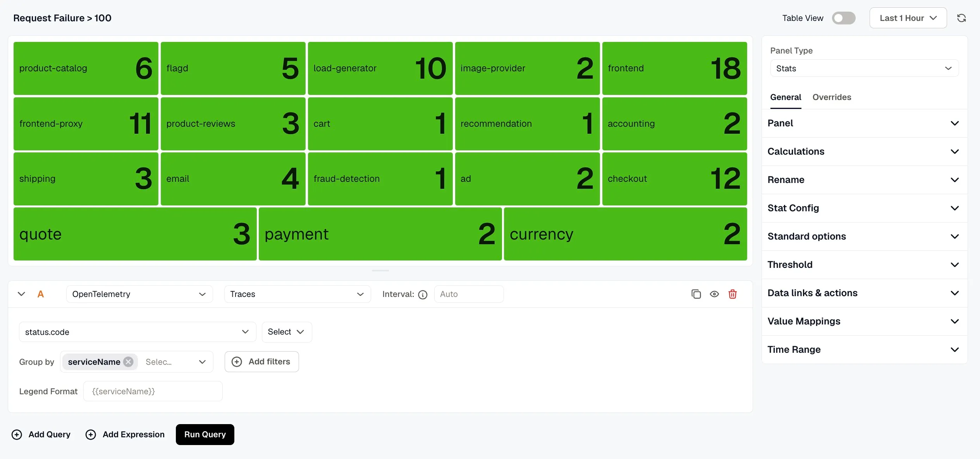Viewport: 980px width, 459px height.
Task: Click the 'Request Failure > 100' panel title
Action: 62,18
